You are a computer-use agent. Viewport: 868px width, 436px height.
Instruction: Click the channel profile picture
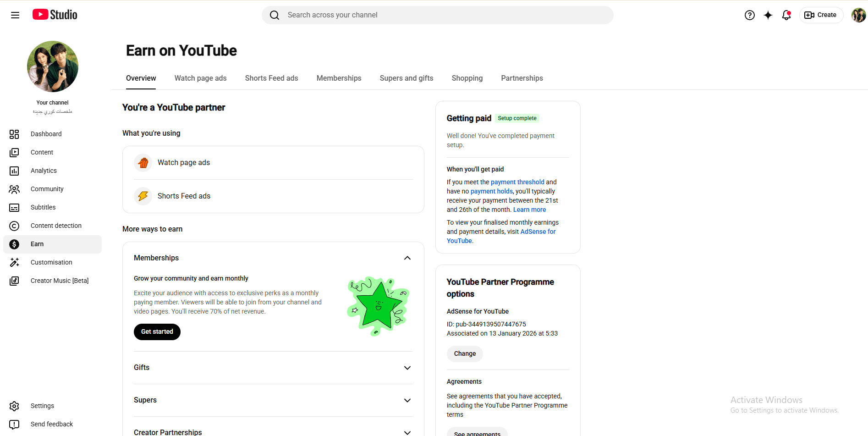coord(53,66)
